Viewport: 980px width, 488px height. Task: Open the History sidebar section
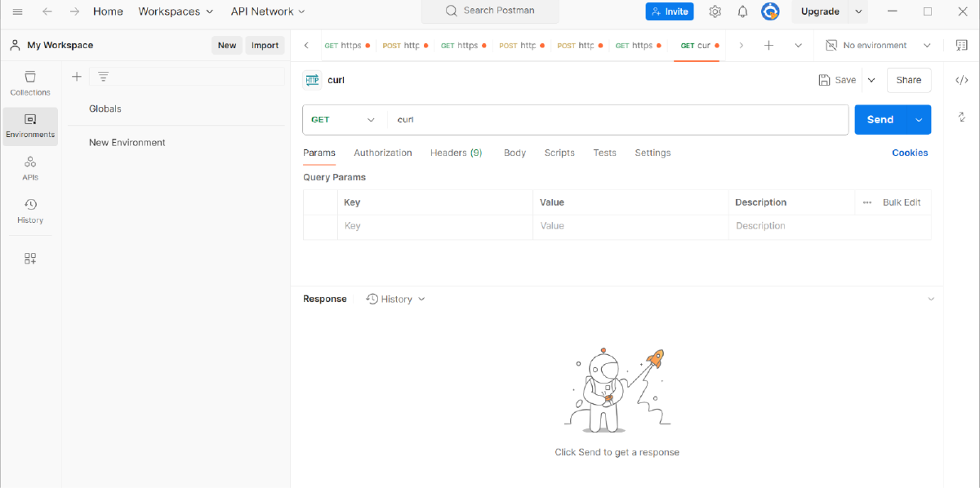point(30,211)
